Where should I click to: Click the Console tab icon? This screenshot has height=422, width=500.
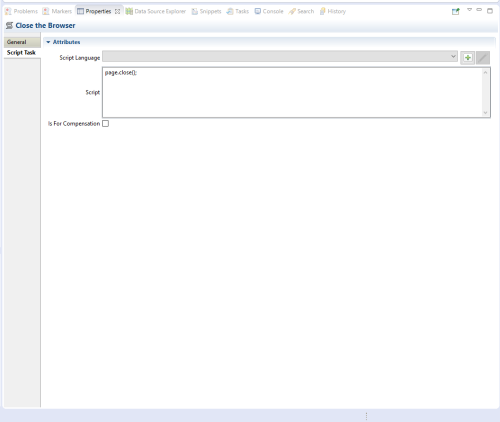click(x=258, y=11)
